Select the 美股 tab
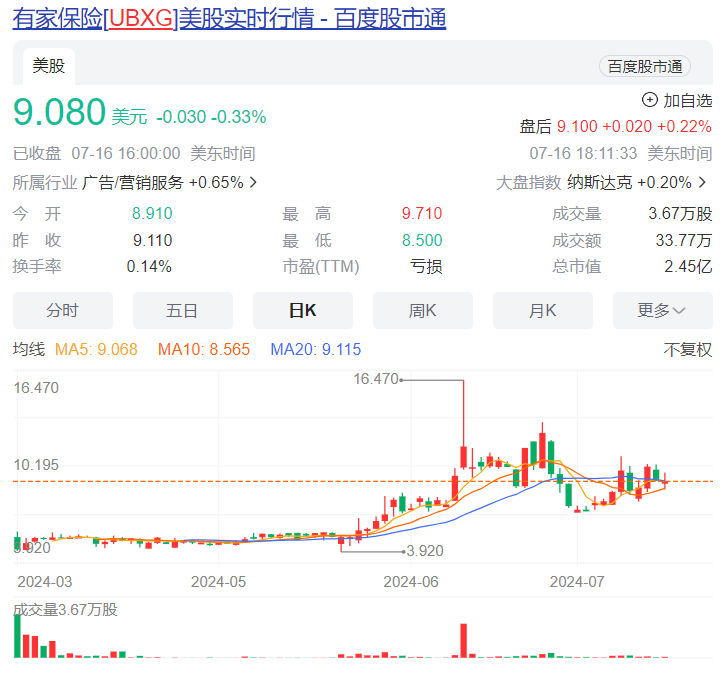723x675 pixels. pyautogui.click(x=49, y=66)
